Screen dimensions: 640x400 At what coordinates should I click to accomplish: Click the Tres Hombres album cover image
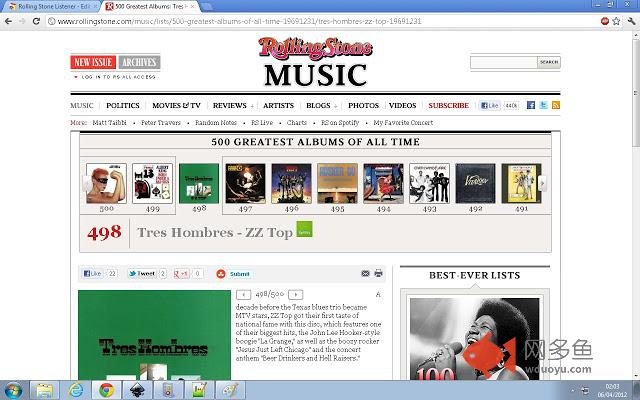[154, 335]
